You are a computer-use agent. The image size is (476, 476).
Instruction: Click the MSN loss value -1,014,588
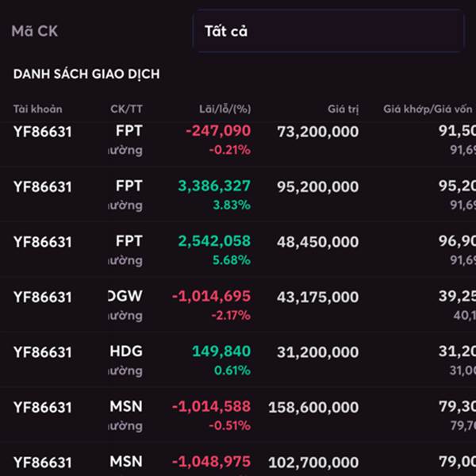pos(212,406)
